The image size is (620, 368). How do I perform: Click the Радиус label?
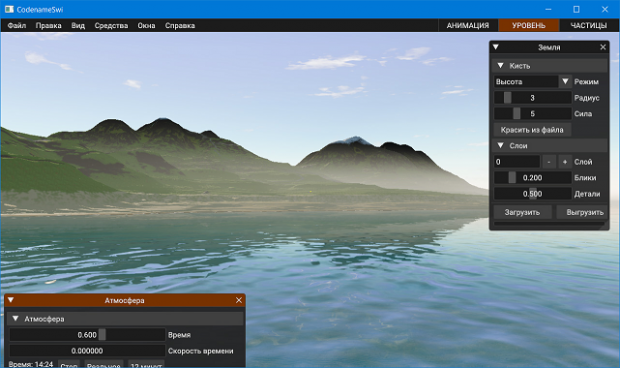point(587,98)
